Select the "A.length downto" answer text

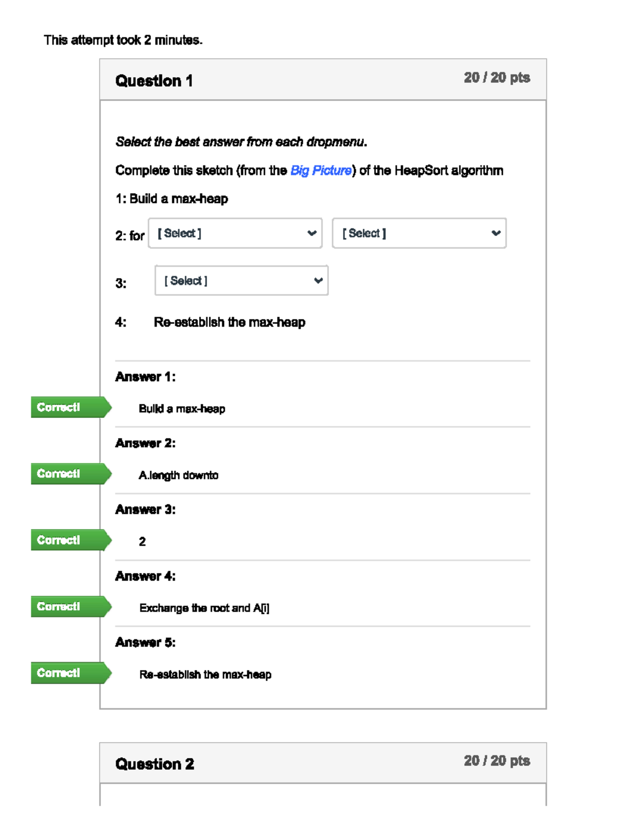click(x=178, y=475)
